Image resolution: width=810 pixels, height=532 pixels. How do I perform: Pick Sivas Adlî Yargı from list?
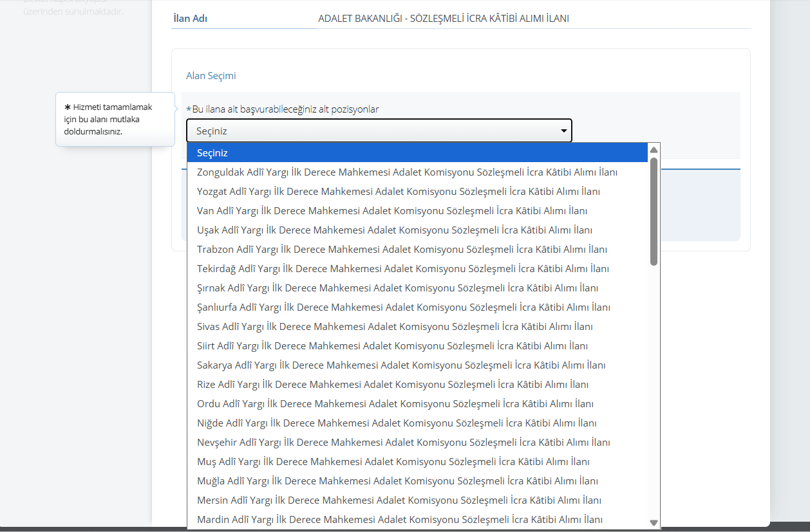417,327
